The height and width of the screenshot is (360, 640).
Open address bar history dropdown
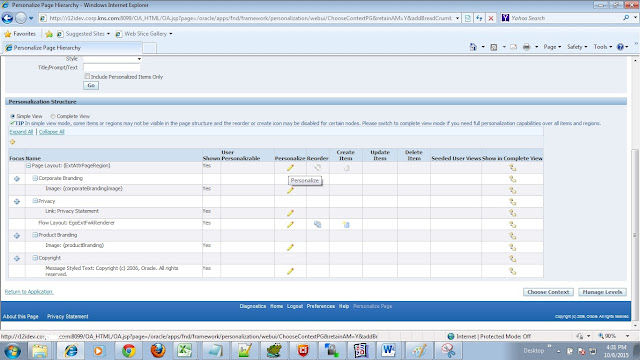coord(457,18)
